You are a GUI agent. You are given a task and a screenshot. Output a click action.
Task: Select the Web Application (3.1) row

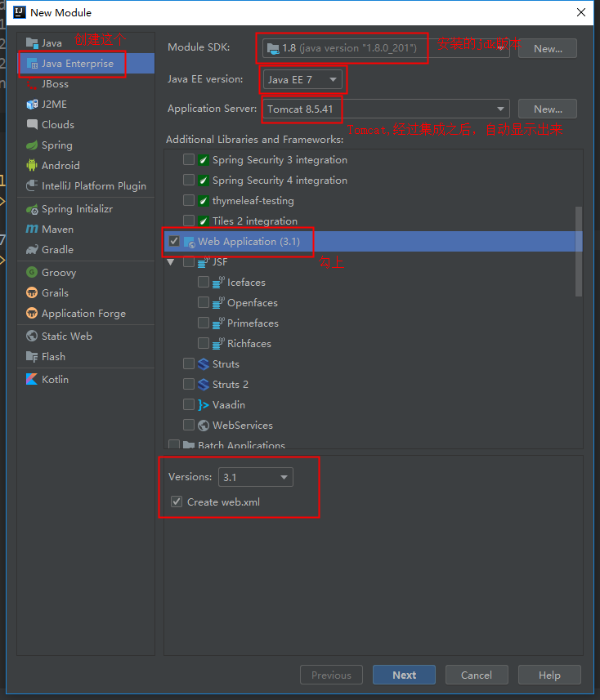pos(373,242)
